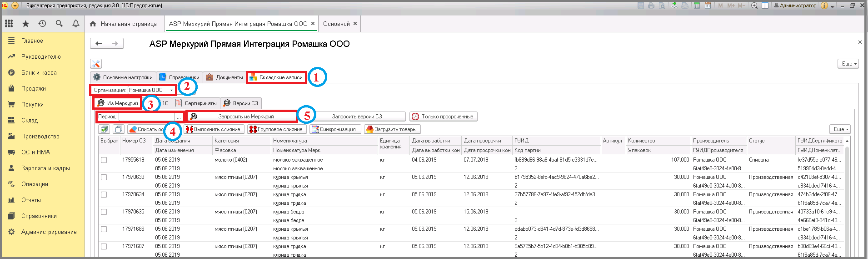This screenshot has width=868, height=259.
Task: Navigate back with the left arrow
Action: coord(99,44)
